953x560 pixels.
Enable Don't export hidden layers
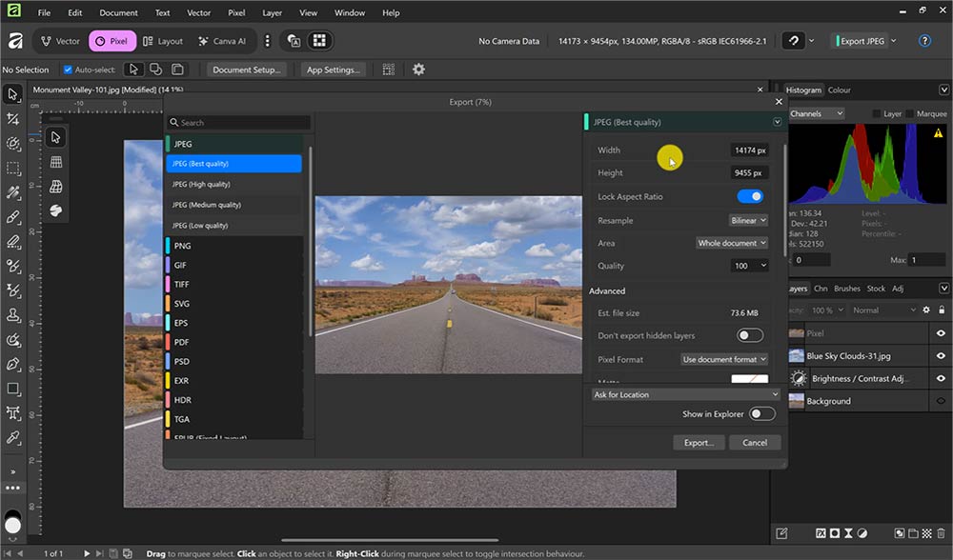[751, 335]
